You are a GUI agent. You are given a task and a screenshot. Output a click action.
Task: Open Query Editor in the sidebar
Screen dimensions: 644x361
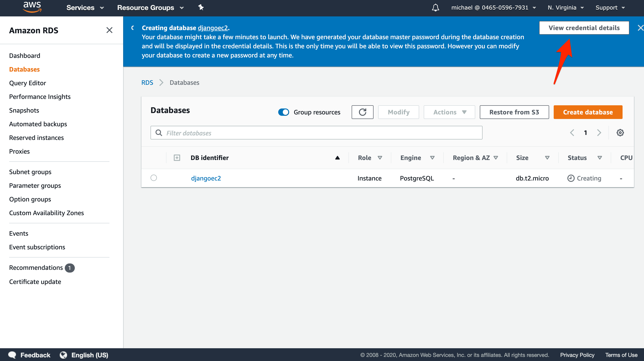coord(28,83)
